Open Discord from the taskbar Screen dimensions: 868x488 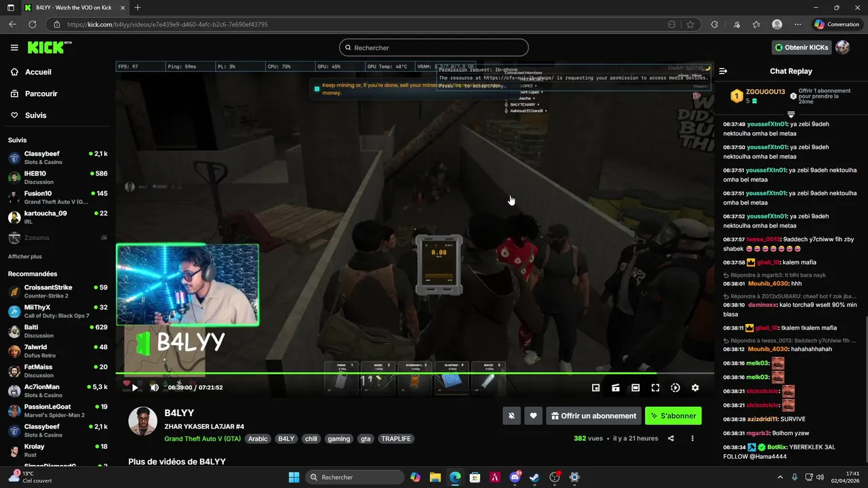pyautogui.click(x=515, y=477)
